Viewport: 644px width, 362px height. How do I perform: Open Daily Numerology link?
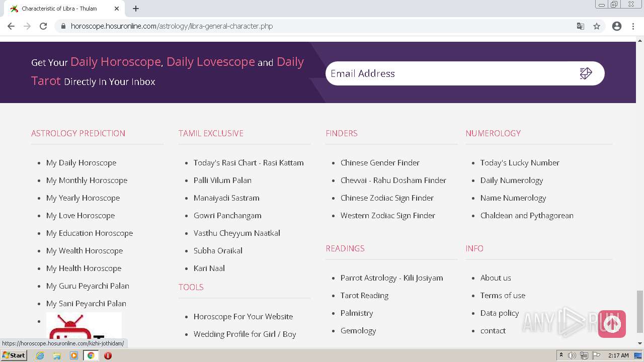pyautogui.click(x=512, y=180)
